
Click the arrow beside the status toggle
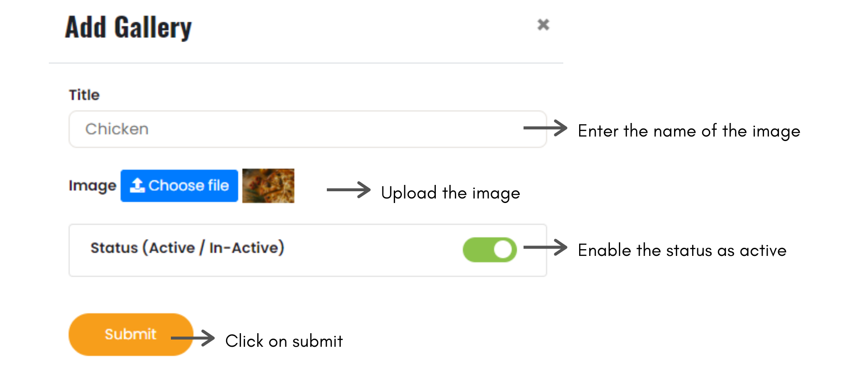(x=545, y=247)
